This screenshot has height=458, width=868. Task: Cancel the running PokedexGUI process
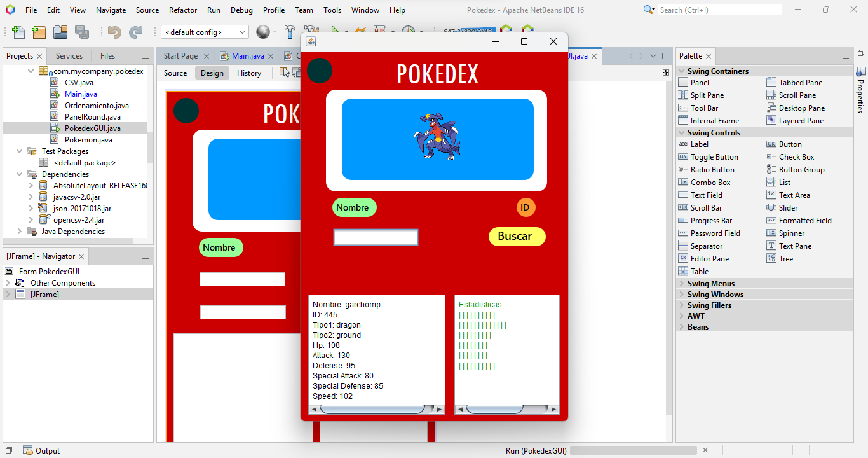pyautogui.click(x=705, y=450)
